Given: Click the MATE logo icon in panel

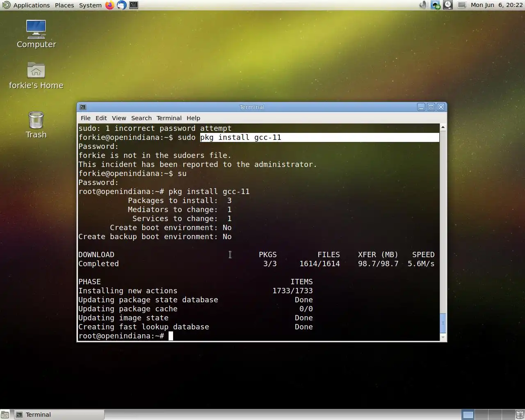Looking at the screenshot, I should point(6,5).
